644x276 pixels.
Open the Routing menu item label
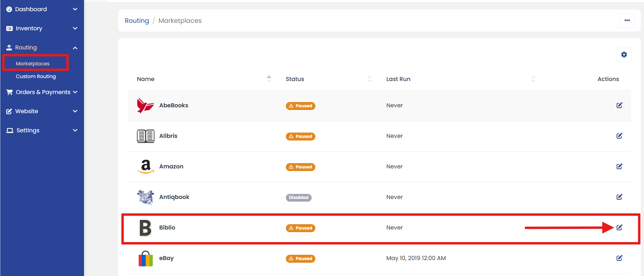[26, 48]
